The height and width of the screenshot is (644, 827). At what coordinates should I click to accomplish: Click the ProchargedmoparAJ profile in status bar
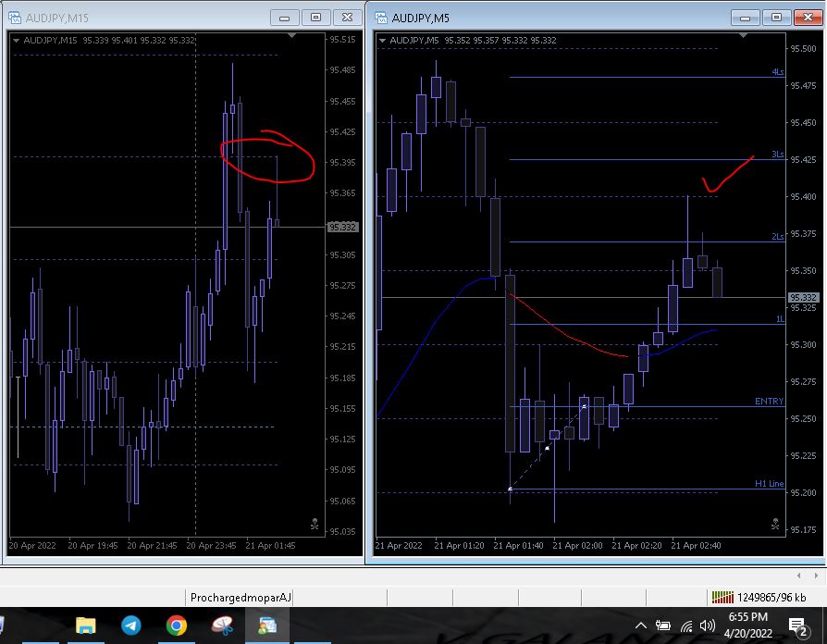coord(241,598)
